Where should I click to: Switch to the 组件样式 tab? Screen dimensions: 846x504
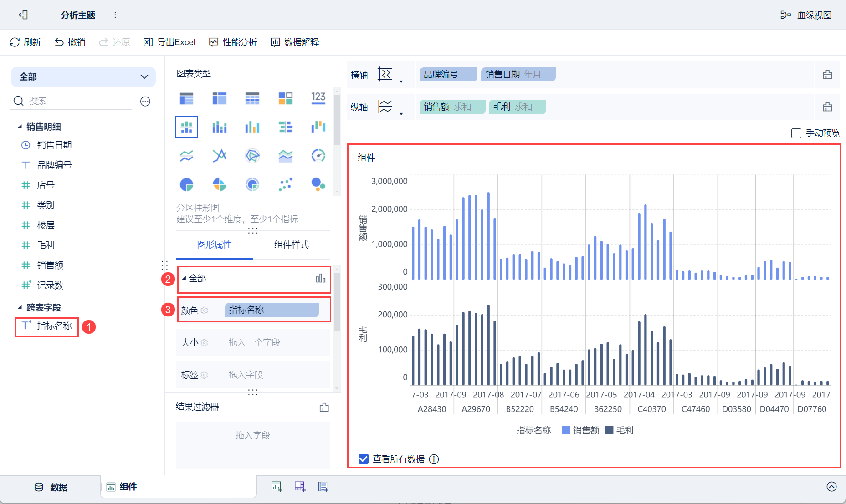[292, 245]
